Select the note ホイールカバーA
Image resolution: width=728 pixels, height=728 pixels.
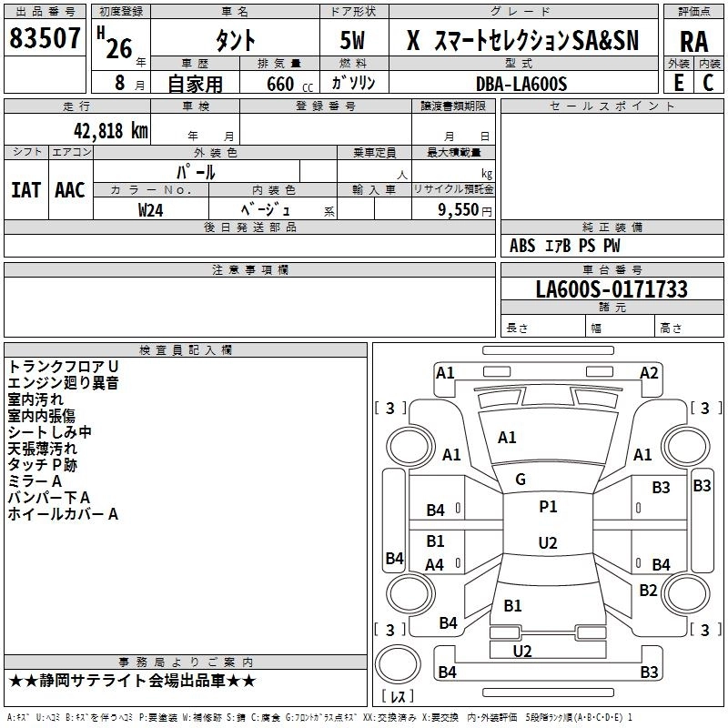coord(63,514)
